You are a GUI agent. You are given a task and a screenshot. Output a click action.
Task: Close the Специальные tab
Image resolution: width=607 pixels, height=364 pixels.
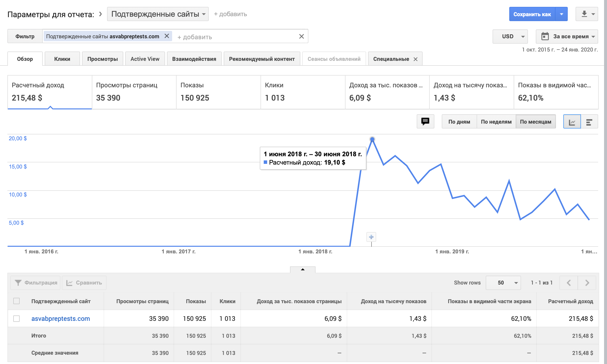415,59
